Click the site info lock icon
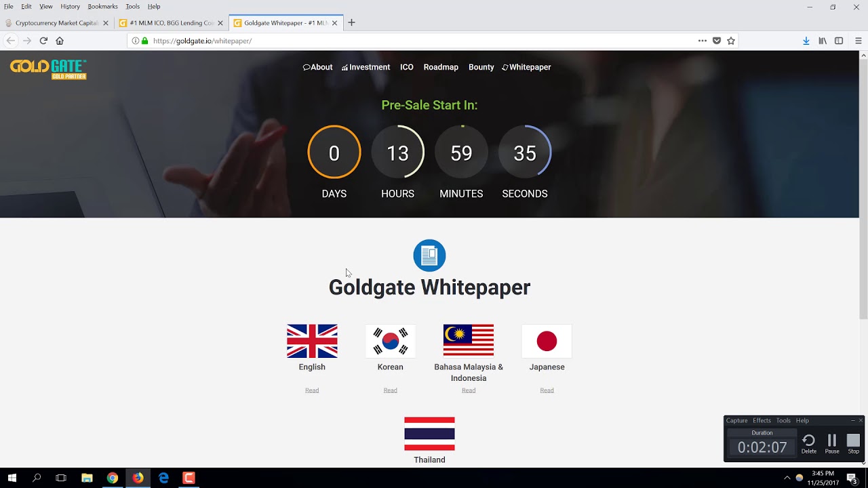This screenshot has height=488, width=868. [x=144, y=41]
